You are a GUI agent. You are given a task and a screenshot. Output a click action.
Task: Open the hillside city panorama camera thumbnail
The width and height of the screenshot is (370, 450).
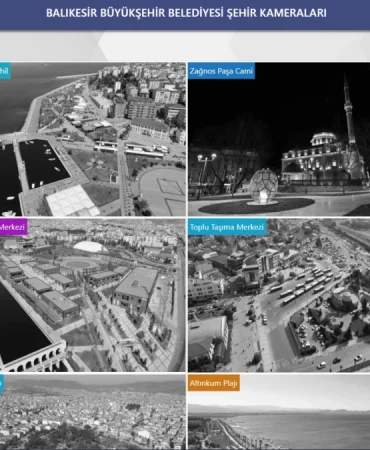(93, 412)
